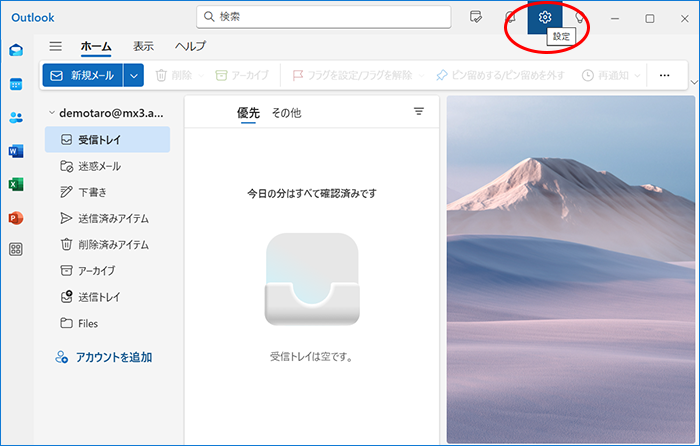
Task: Open the message list filter icon
Action: [418, 111]
